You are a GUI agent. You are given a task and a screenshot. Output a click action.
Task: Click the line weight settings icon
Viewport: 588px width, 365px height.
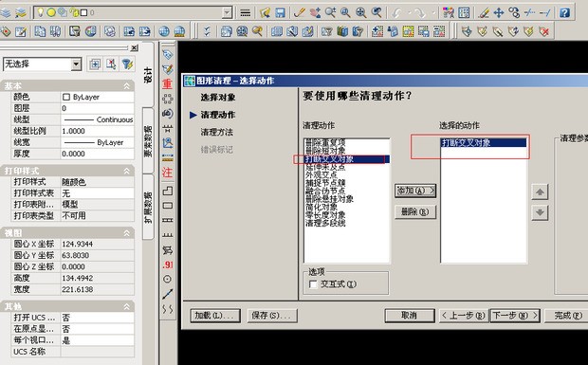coord(246,12)
